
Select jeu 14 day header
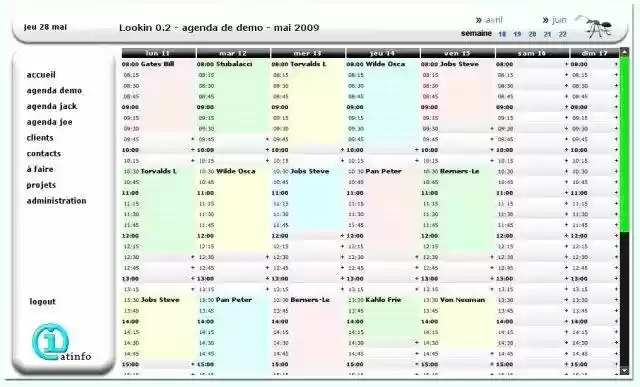point(382,53)
